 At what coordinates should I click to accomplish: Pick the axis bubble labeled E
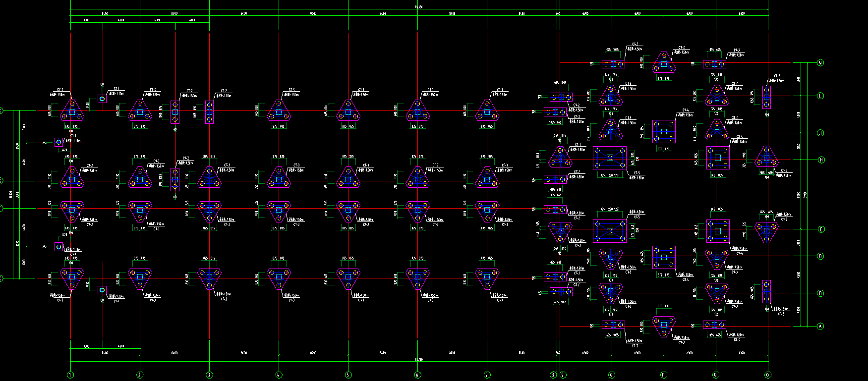[820, 229]
